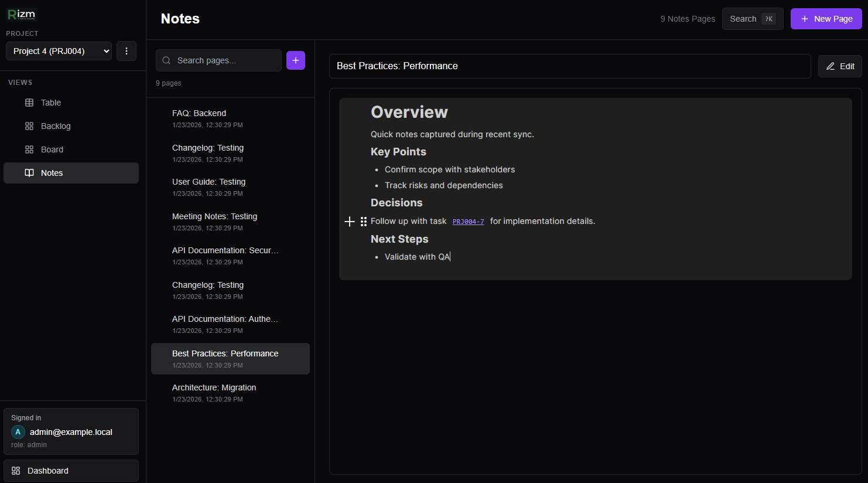Go to the Dashboard
Screen dimensions: 868x483
click(71, 471)
